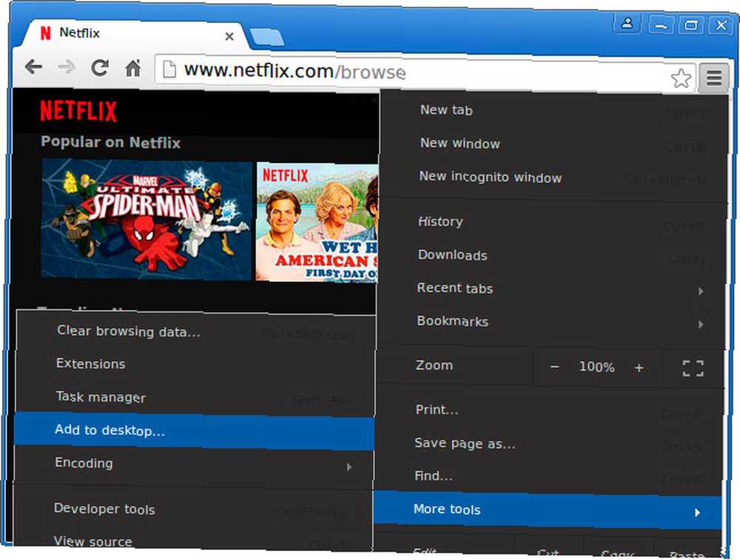Open the Chrome hamburger menu button
Viewport: 740px width, 560px height.
714,78
